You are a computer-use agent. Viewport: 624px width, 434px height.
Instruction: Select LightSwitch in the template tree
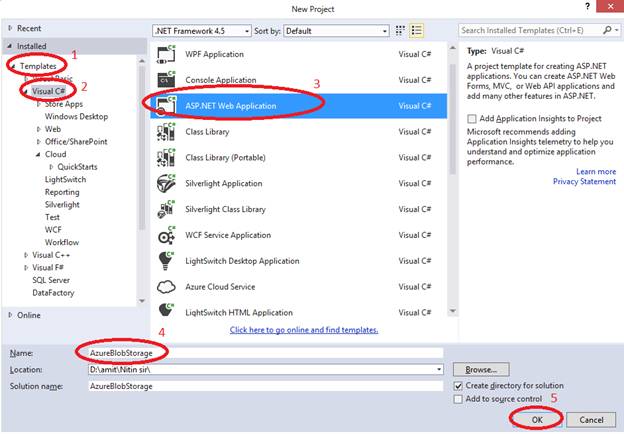click(65, 179)
